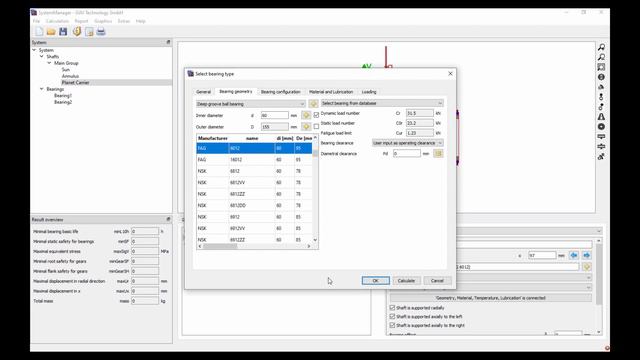Open the Bearing clearance dropdown
Image resolution: width=640 pixels, height=360 pixels.
click(x=407, y=143)
